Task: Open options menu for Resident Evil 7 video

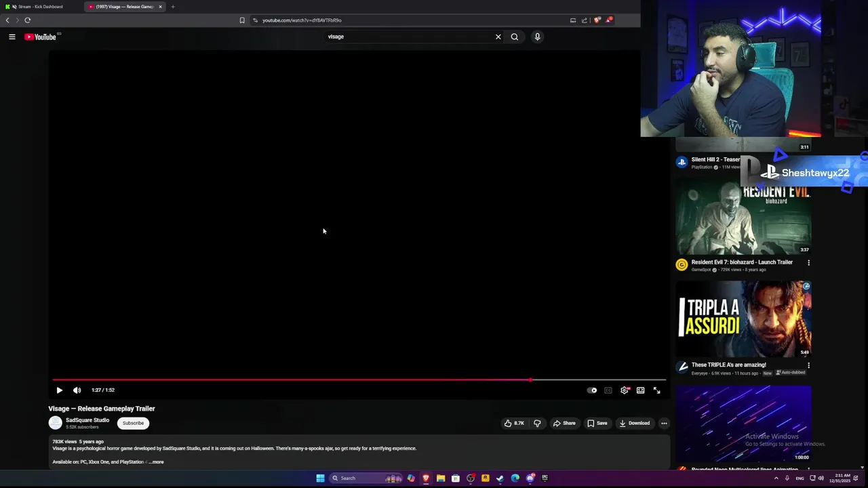Action: click(x=808, y=262)
